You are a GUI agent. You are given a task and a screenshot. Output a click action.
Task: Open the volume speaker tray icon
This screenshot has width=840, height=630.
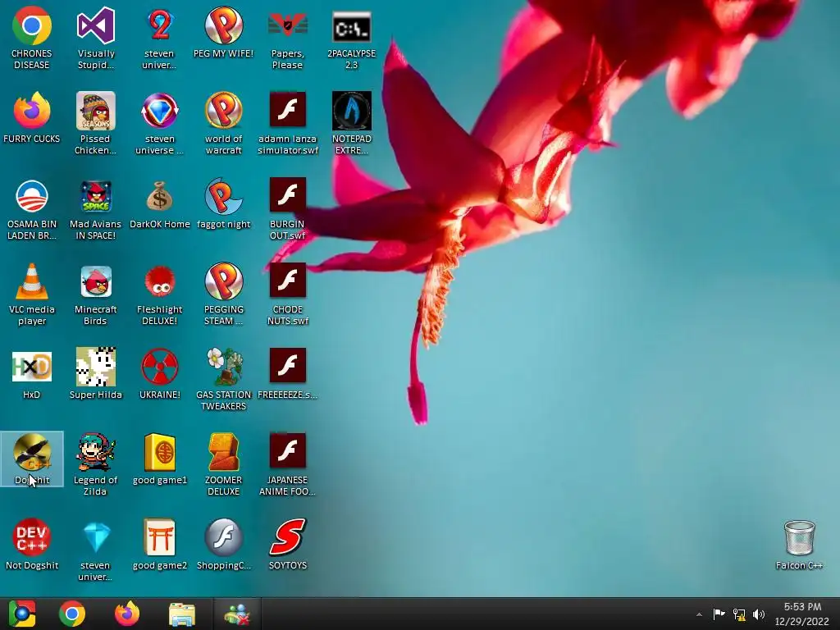(759, 614)
